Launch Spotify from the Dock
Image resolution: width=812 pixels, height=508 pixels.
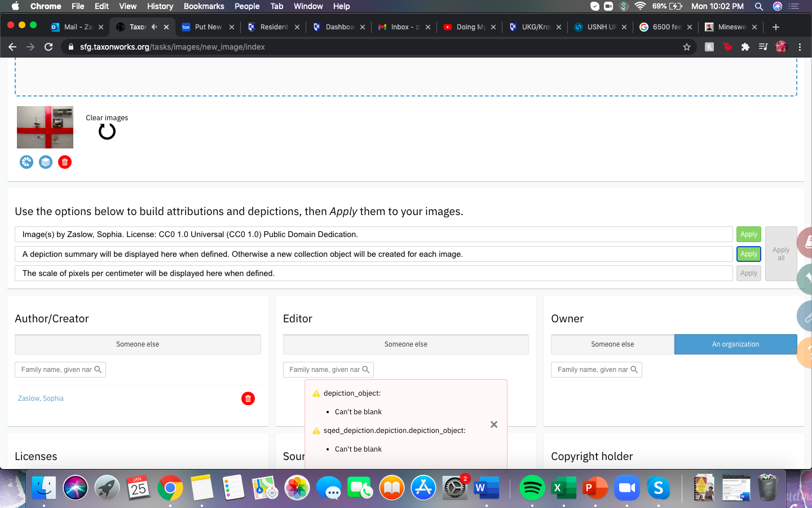coord(532,488)
